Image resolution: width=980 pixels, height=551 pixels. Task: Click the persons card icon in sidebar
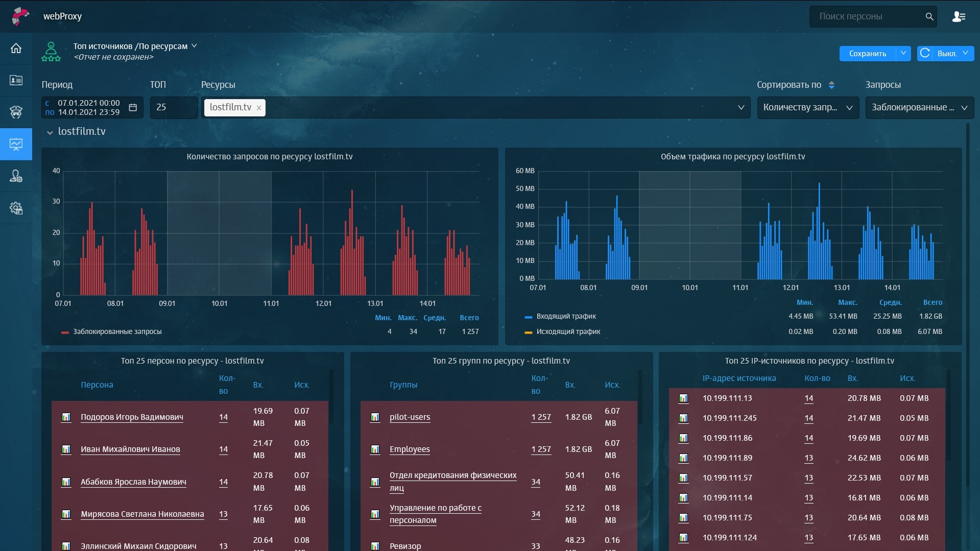click(16, 80)
